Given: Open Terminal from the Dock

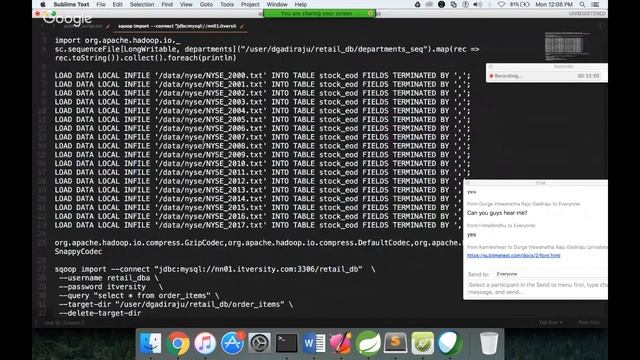Looking at the screenshot, I should [x=287, y=343].
